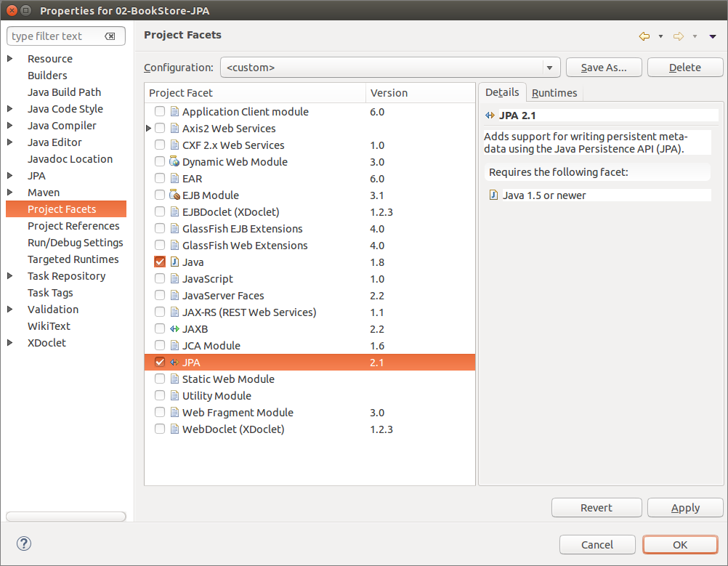This screenshot has height=566, width=728.
Task: Click the EJB Module facet icon
Action: [x=174, y=195]
